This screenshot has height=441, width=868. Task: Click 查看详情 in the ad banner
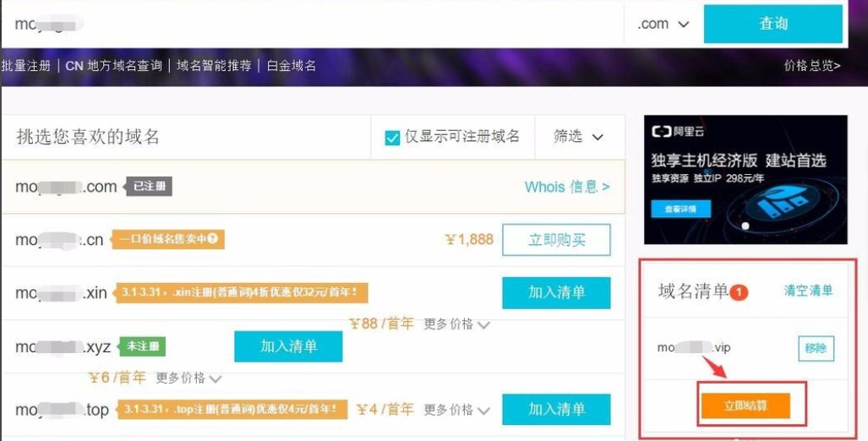[x=680, y=210]
